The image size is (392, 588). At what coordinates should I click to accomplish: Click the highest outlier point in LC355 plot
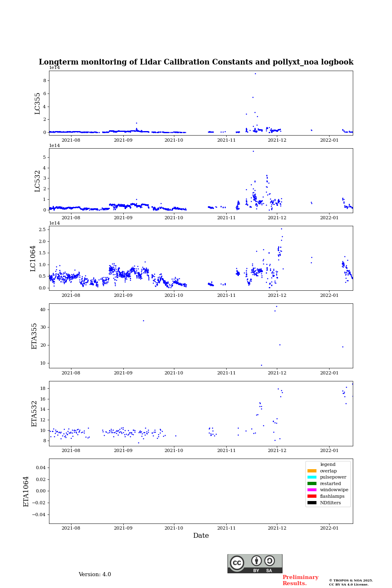coord(255,73)
